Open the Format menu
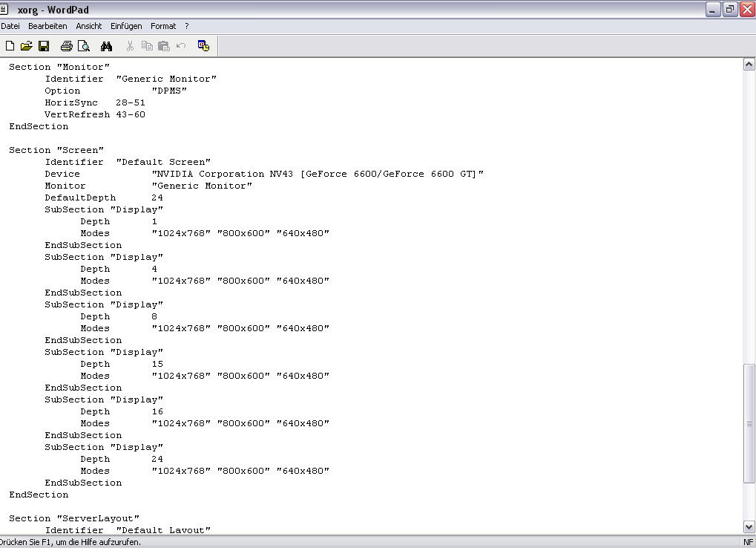This screenshot has height=548, width=756. click(x=163, y=26)
